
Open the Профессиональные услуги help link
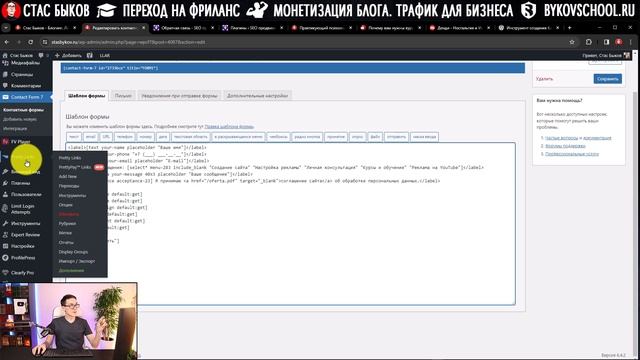(x=572, y=154)
